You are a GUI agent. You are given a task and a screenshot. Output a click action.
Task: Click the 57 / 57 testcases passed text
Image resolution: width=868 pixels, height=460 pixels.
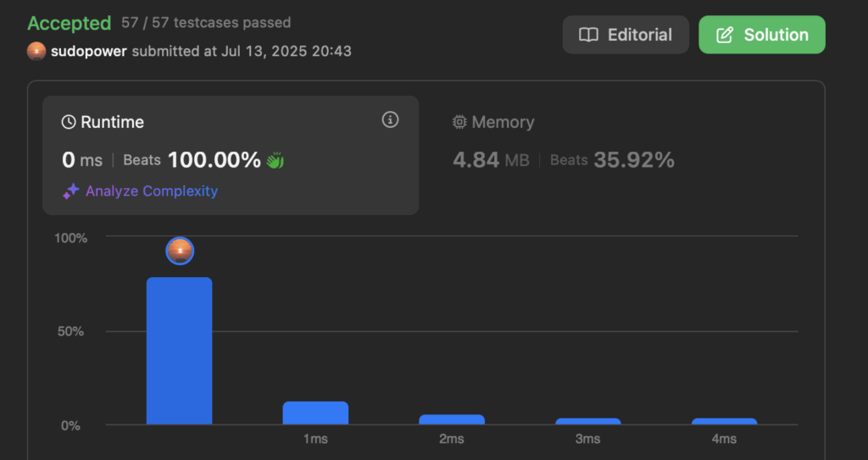point(206,23)
